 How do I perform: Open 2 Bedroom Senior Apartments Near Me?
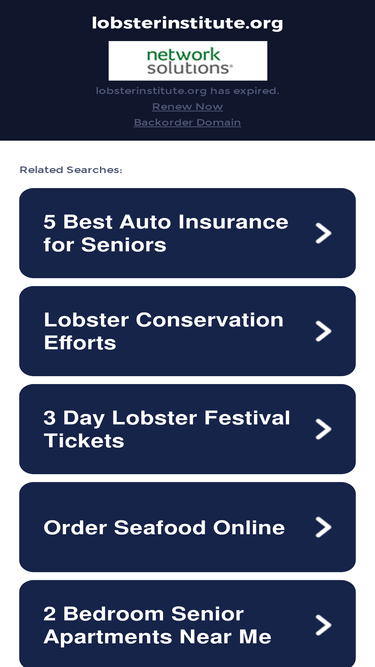click(x=188, y=624)
